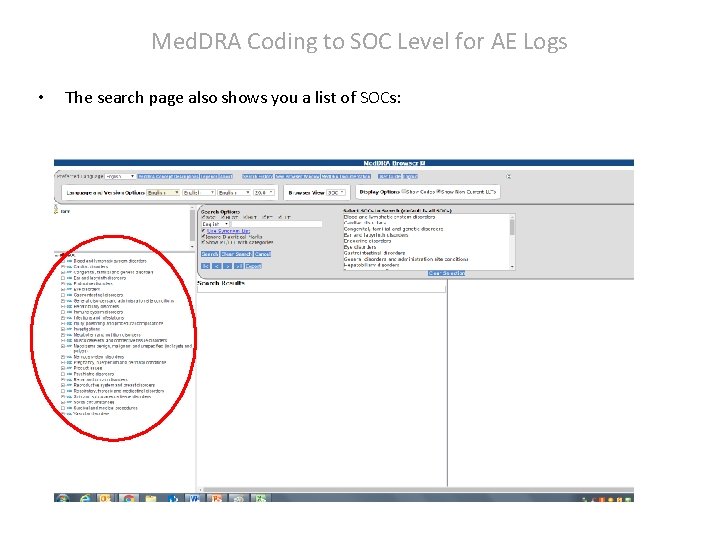The image size is (720, 540).
Task: Select Congenital, familial and genetic disorders in search list
Action: [393, 229]
